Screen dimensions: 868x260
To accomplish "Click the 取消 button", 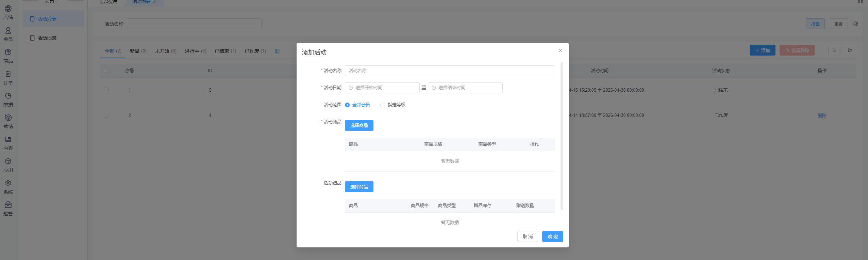I will 528,236.
